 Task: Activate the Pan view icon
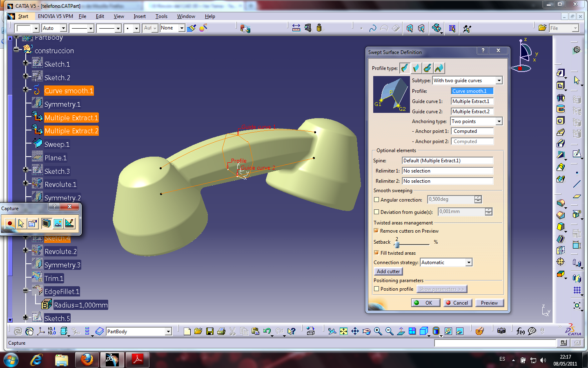click(x=355, y=331)
